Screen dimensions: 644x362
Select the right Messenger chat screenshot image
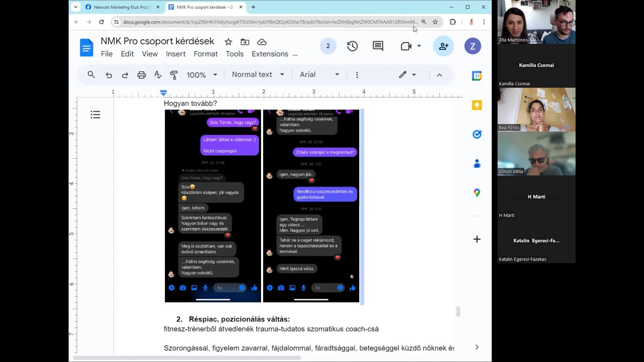click(x=311, y=206)
